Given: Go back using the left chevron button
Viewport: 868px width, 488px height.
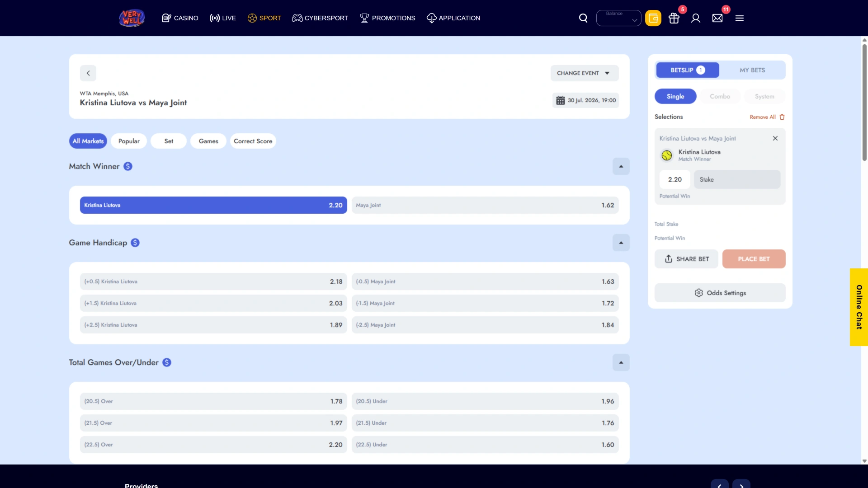Looking at the screenshot, I should point(88,73).
